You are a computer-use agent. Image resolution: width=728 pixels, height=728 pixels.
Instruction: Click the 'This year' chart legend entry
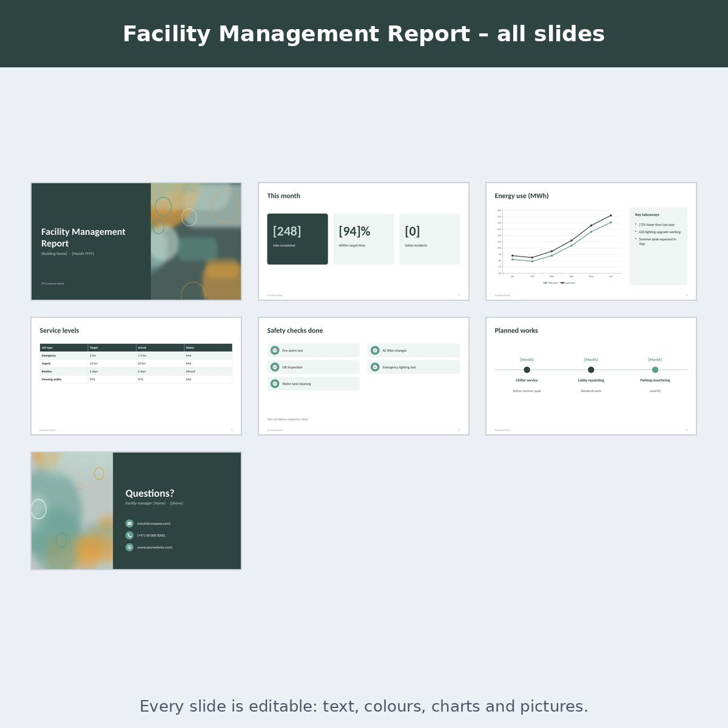[x=551, y=283]
